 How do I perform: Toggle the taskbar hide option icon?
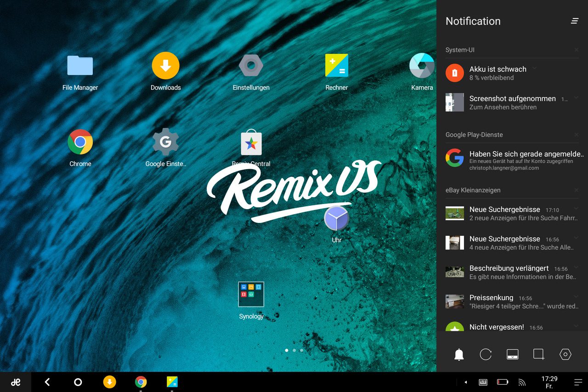pyautogui.click(x=512, y=354)
